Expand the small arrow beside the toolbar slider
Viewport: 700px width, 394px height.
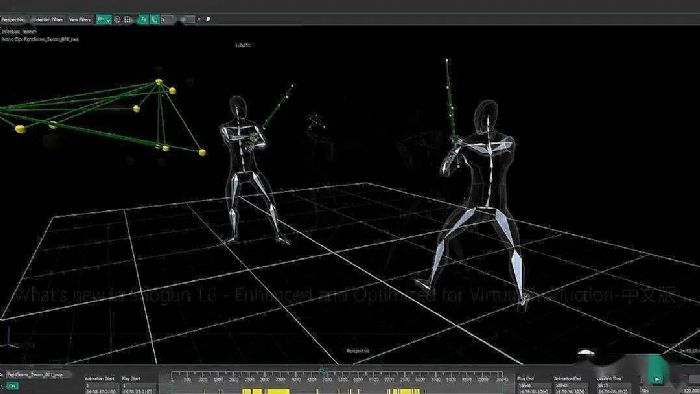[x=199, y=20]
